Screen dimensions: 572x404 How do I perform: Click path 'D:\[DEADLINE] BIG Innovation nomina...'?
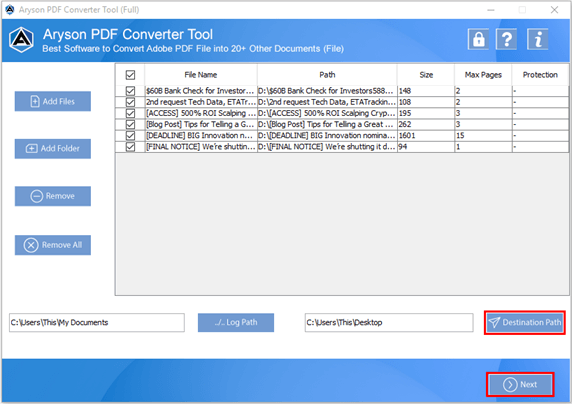pos(327,135)
